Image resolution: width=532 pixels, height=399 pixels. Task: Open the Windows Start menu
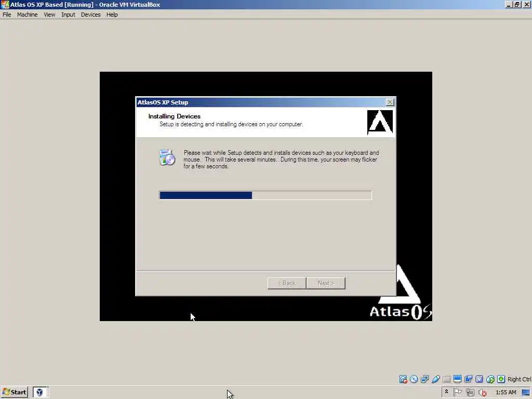tap(14, 392)
